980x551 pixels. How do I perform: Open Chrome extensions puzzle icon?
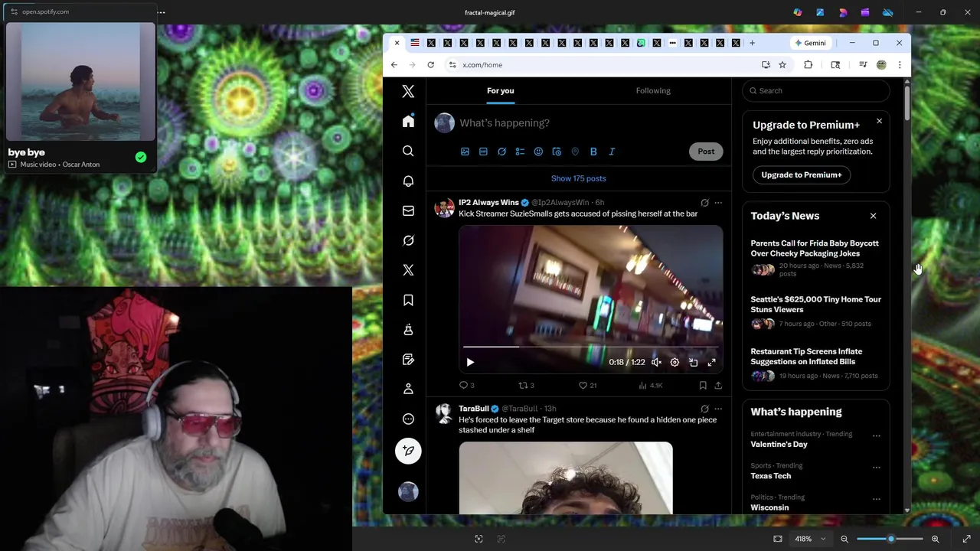808,65
